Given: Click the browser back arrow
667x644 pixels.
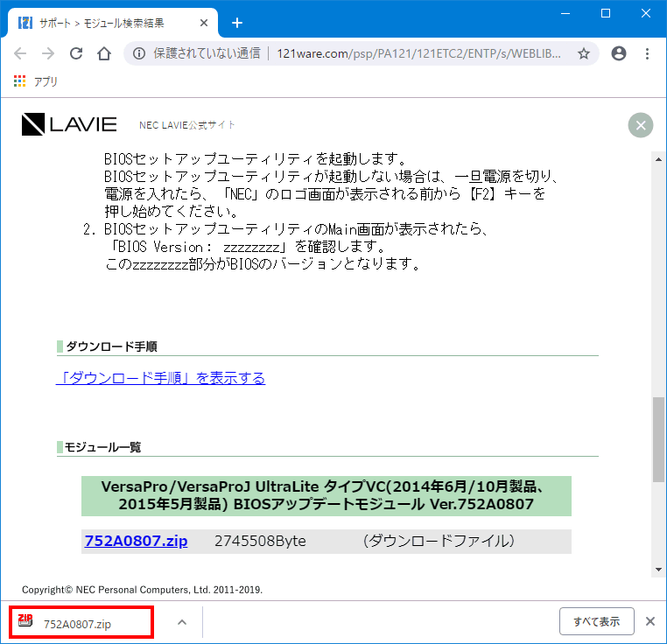Looking at the screenshot, I should pyautogui.click(x=20, y=53).
